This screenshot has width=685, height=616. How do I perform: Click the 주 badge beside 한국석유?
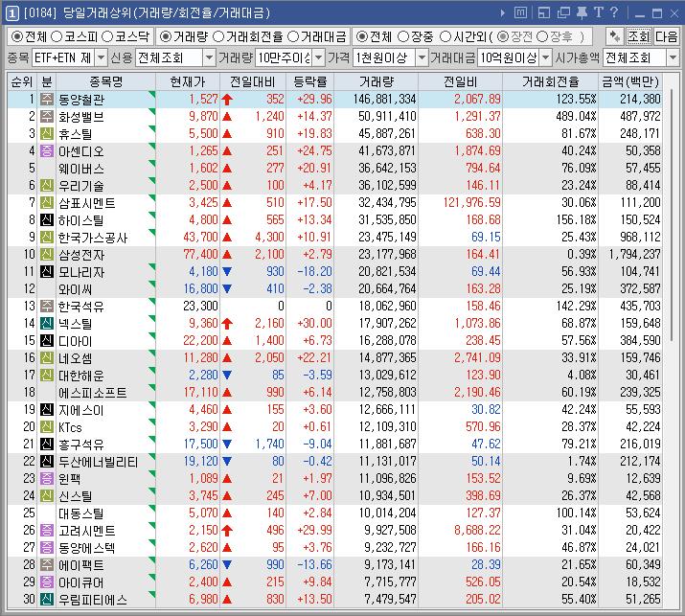coord(47,306)
